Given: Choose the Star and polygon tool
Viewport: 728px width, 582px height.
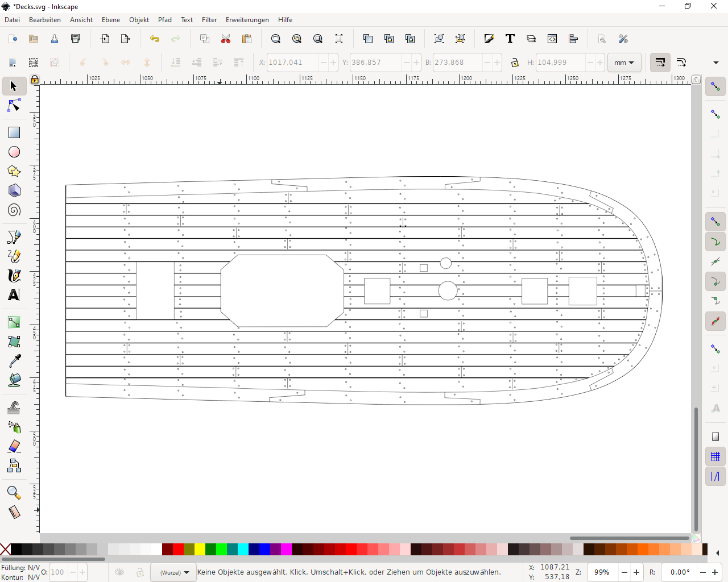Looking at the screenshot, I should pos(14,171).
